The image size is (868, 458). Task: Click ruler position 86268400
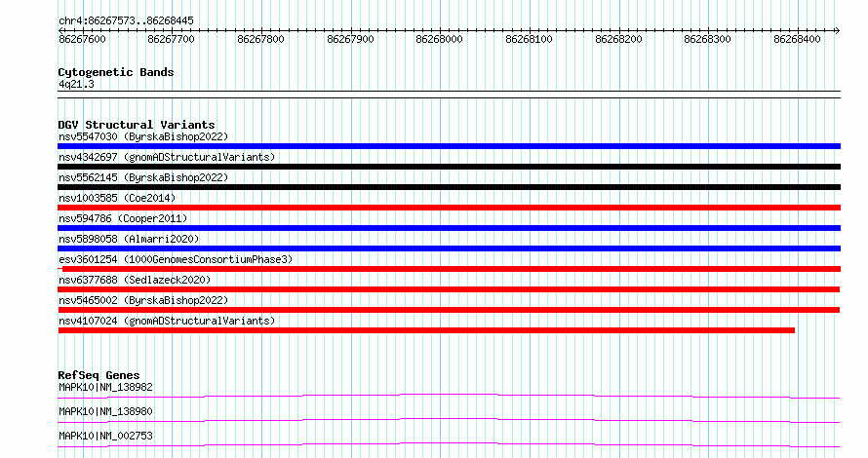tap(797, 39)
